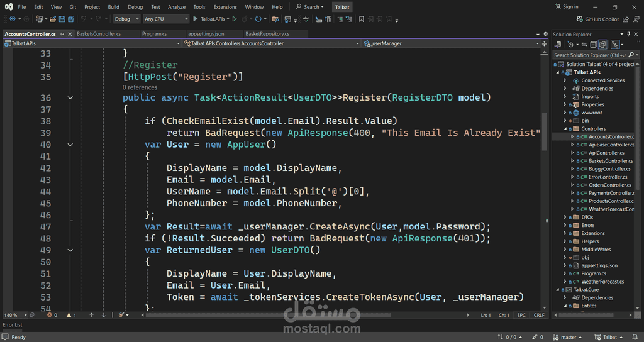Click the errors count indicator showing 0
This screenshot has height=342, width=644.
(x=52, y=316)
